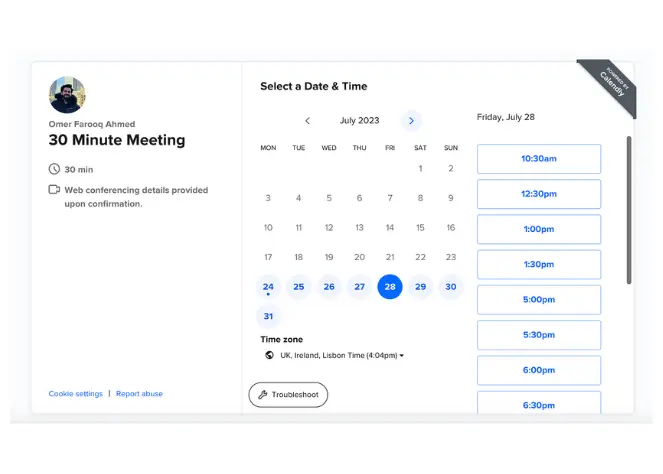Screen dimensions: 663x474
Task: Click the Friday, July 28 heading
Action: click(x=506, y=117)
